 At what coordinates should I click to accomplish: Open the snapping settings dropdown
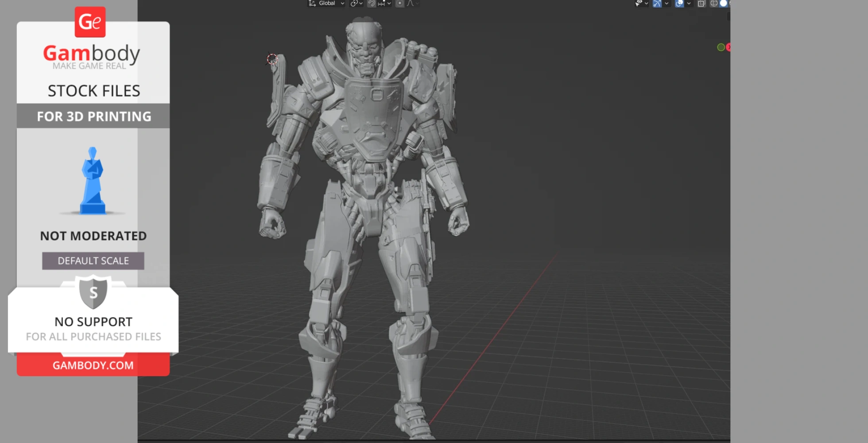(388, 3)
